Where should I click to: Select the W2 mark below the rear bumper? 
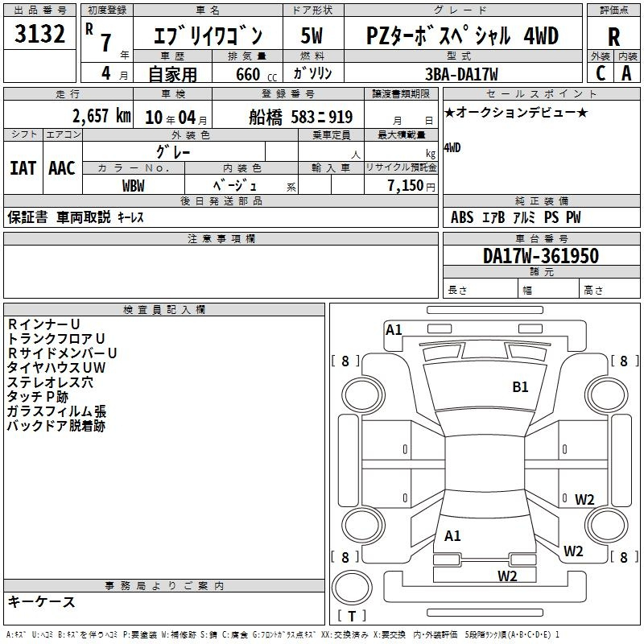(507, 576)
